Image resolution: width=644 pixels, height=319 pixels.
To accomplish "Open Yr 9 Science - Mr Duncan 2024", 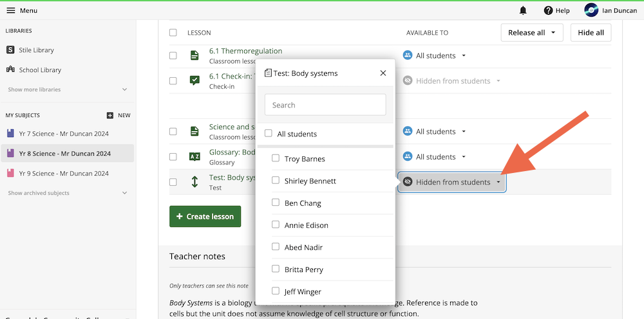I will tap(64, 173).
